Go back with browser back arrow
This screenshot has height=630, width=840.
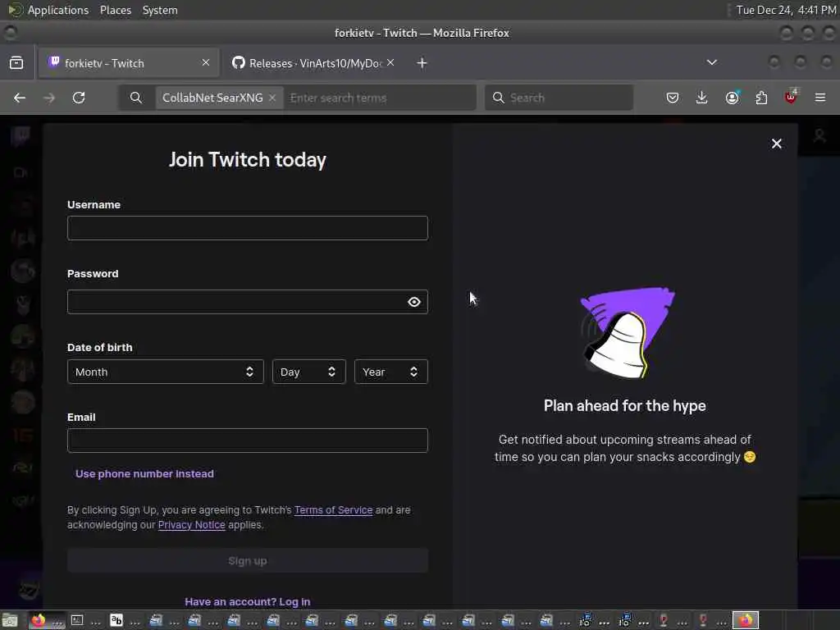pyautogui.click(x=20, y=98)
